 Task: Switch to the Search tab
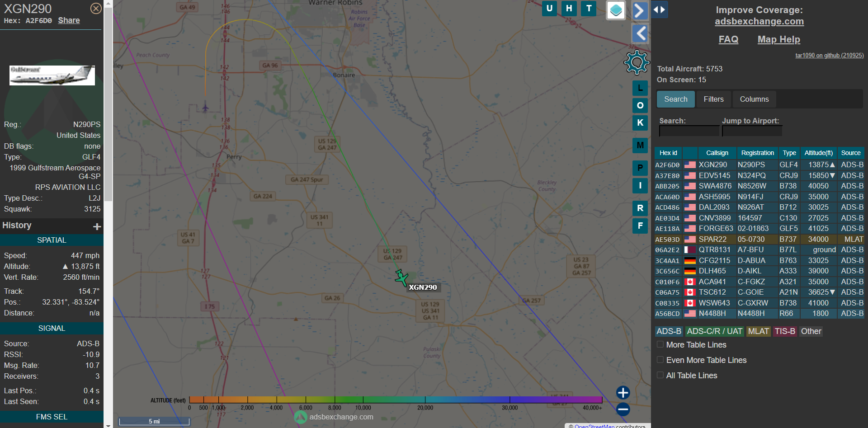pos(675,99)
